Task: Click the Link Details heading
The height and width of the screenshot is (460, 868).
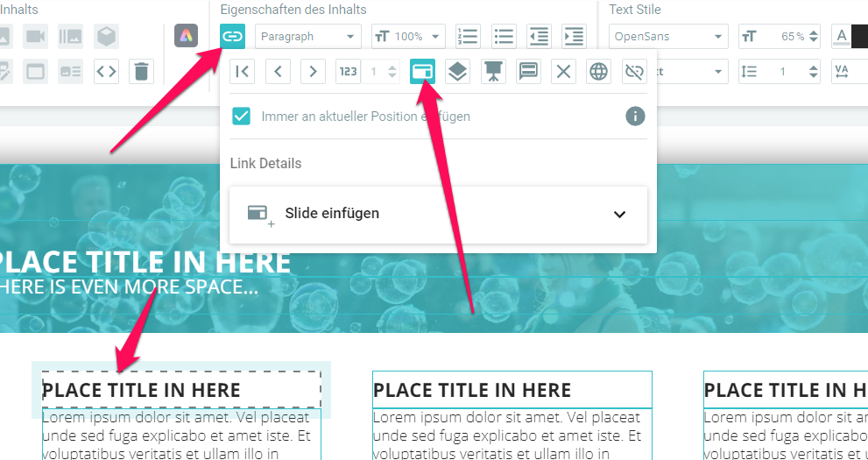Action: tap(265, 164)
